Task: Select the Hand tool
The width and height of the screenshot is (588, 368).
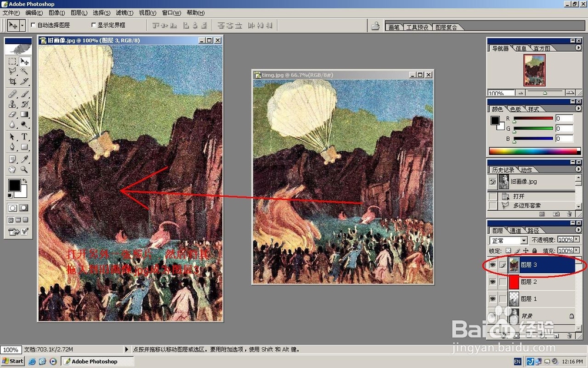Action: click(12, 170)
